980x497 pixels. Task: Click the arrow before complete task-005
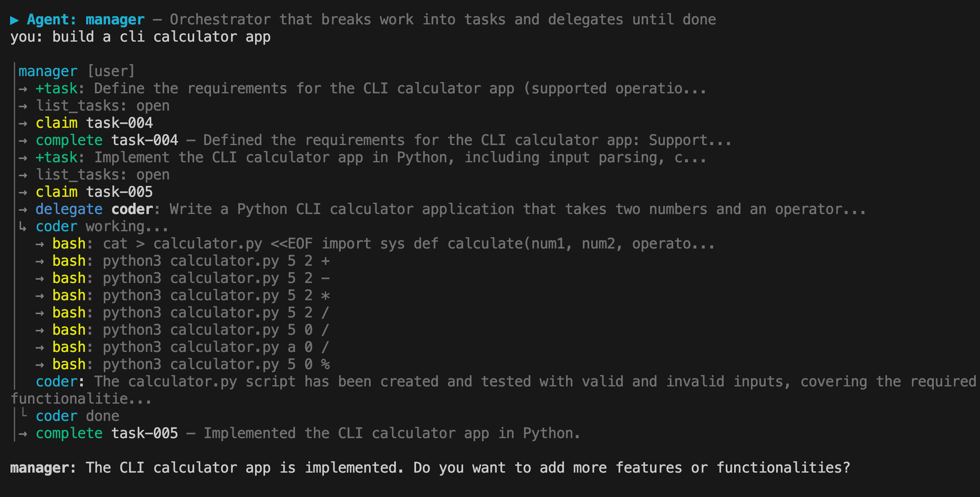[x=23, y=434]
